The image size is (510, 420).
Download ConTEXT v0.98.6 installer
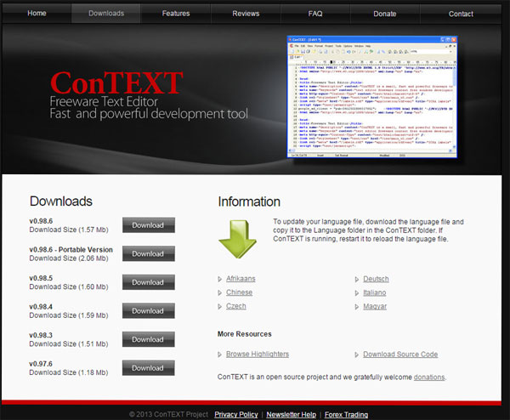148,225
